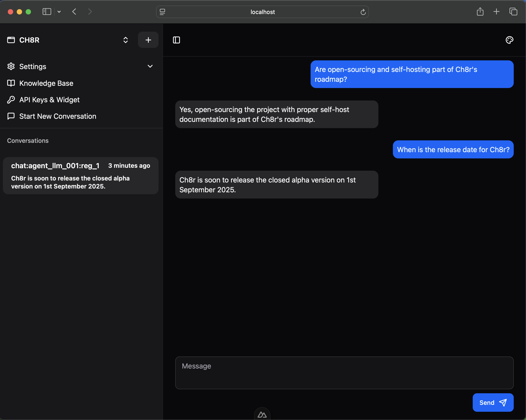Reload the localhost page
This screenshot has width=526, height=420.
[363, 12]
